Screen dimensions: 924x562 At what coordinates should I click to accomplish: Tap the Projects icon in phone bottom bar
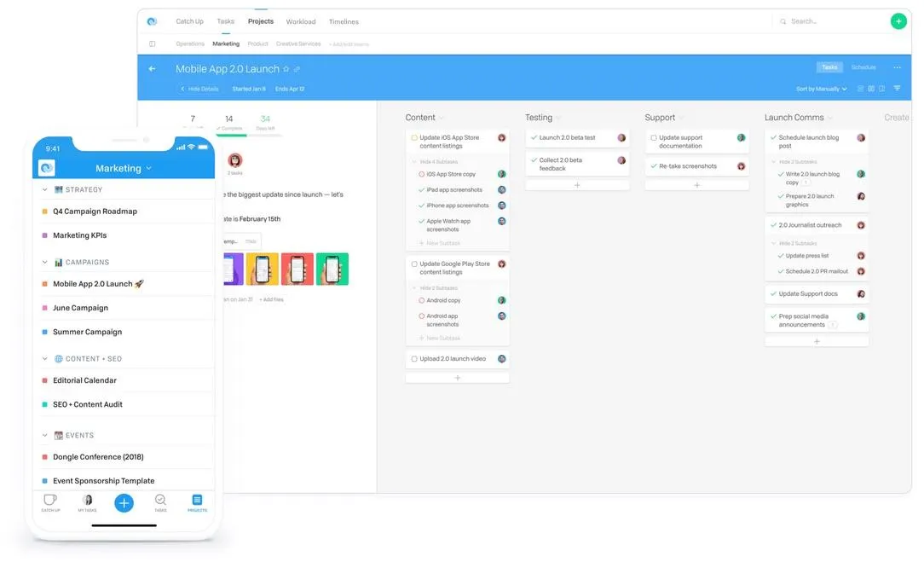pos(197,500)
